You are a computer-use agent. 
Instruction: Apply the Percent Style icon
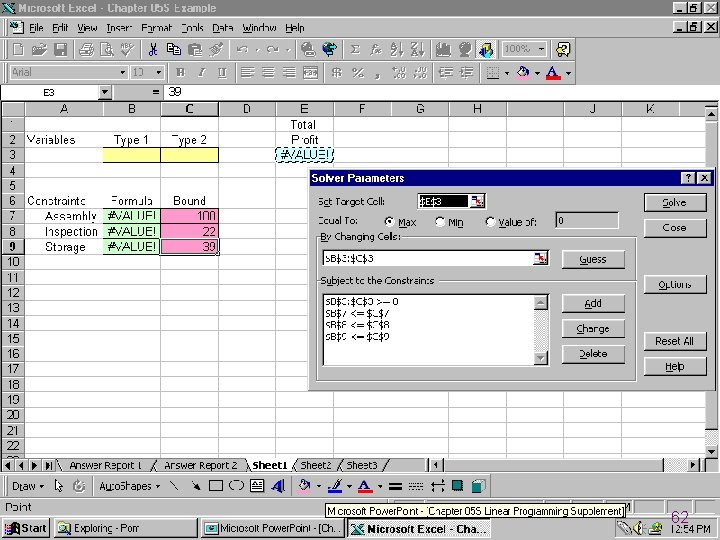tap(358, 73)
